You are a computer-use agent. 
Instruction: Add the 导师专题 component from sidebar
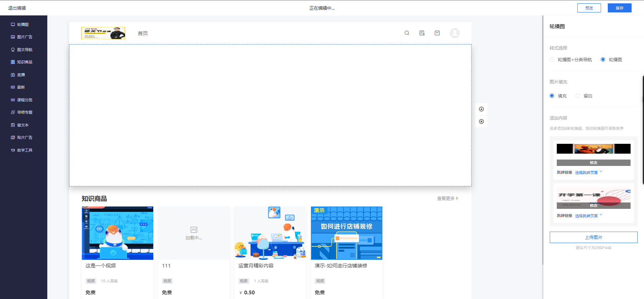(24, 112)
